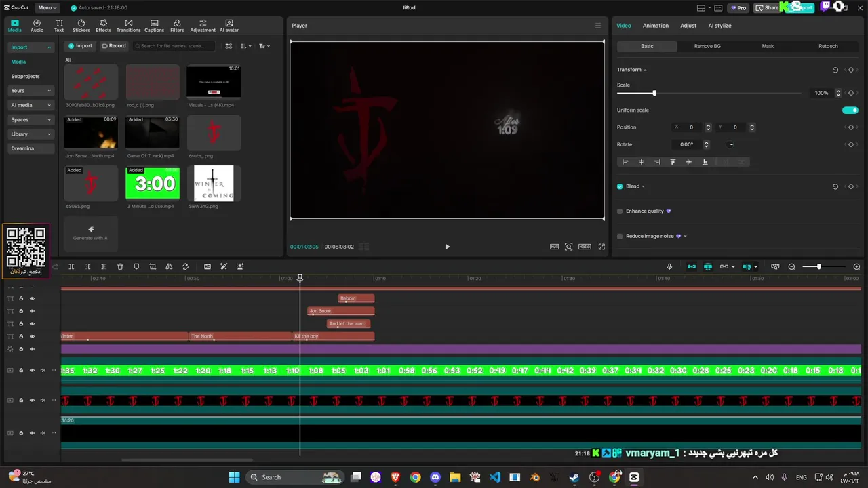The image size is (868, 488).
Task: Hide the purple effect track eye icon
Action: (x=32, y=349)
